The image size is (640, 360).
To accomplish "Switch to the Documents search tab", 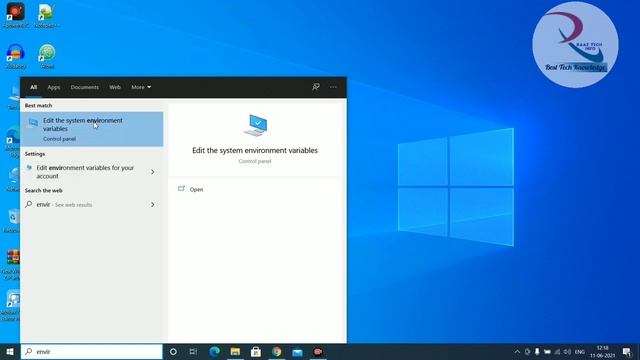I will click(x=84, y=87).
